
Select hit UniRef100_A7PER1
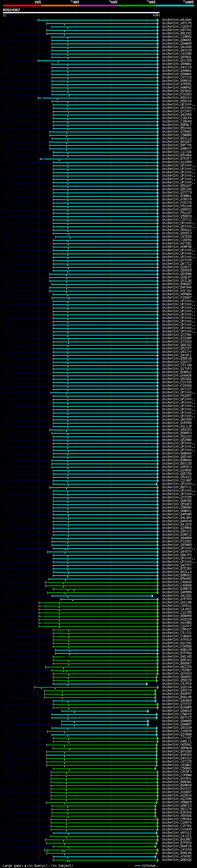click(176, 84)
